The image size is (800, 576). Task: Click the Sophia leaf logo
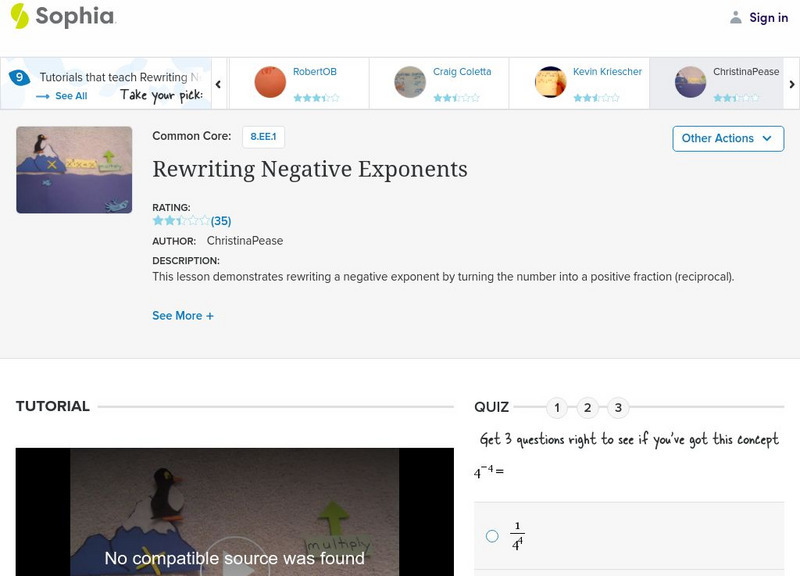tap(18, 16)
